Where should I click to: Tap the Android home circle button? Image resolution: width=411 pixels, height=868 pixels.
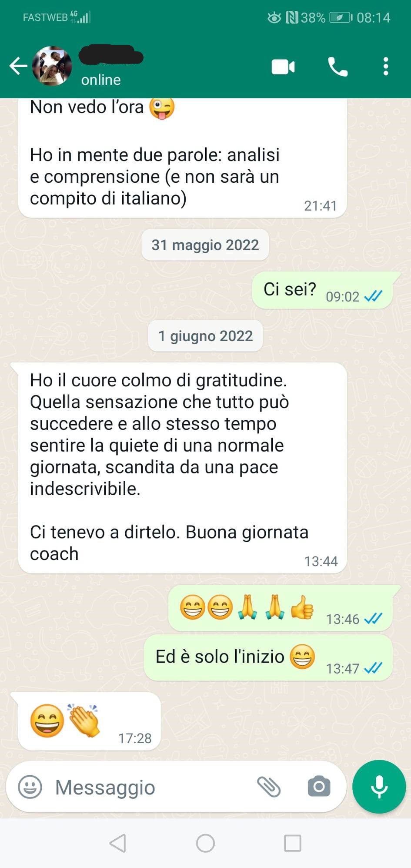205,843
